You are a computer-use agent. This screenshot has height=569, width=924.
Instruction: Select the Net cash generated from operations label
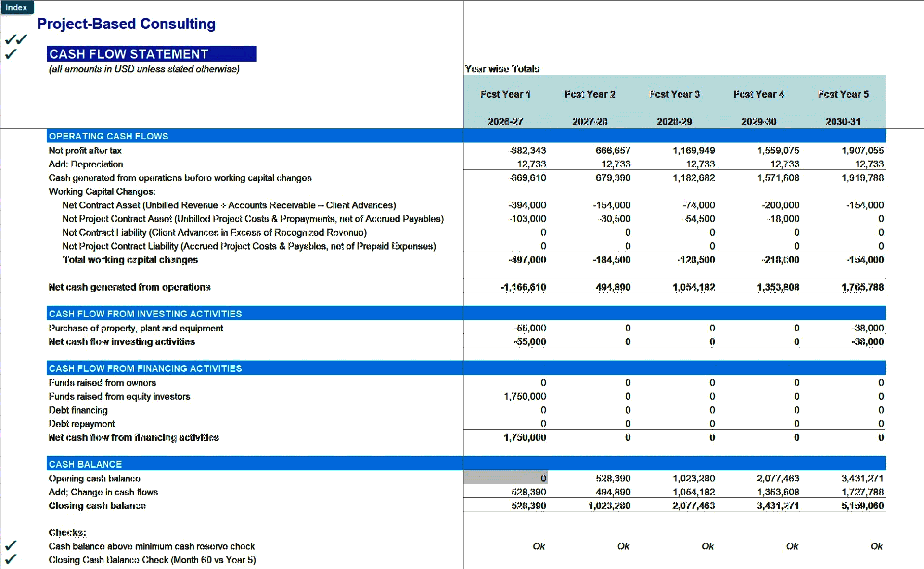[129, 287]
